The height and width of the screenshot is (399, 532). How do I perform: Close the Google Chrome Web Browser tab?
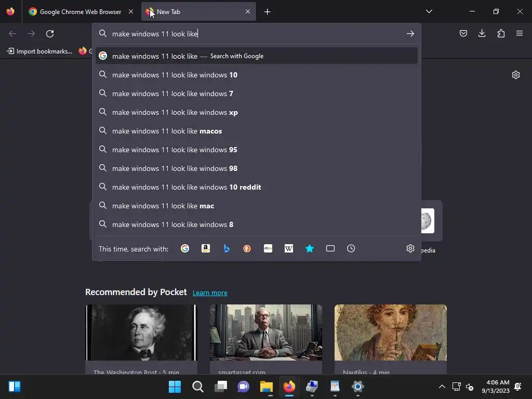tap(131, 11)
